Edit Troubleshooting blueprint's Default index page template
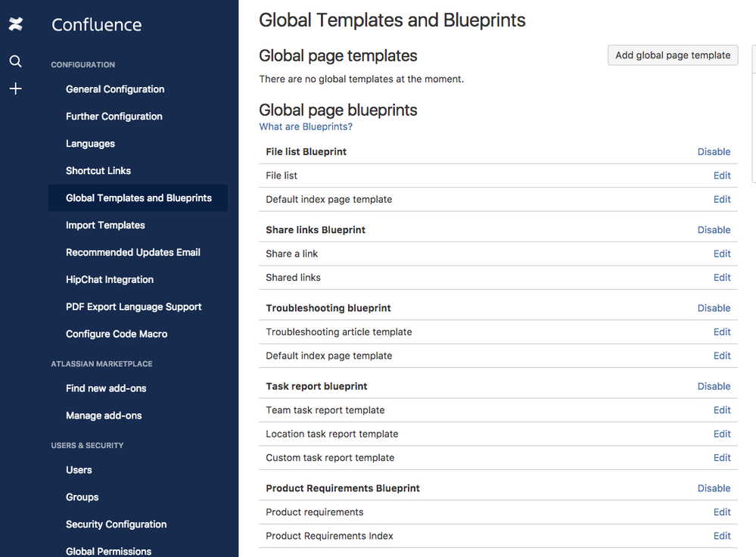The image size is (756, 557). click(722, 356)
